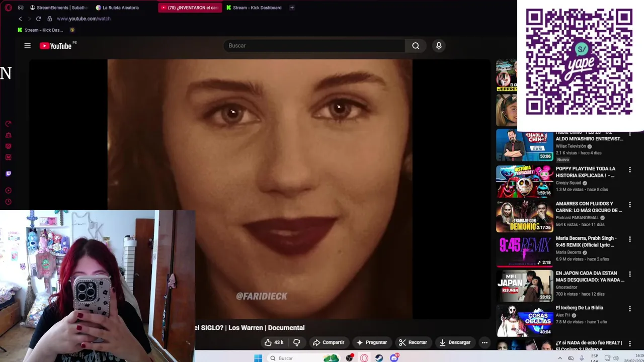Open the Opera GX menu logo
This screenshot has height=362, width=644.
[x=8, y=8]
